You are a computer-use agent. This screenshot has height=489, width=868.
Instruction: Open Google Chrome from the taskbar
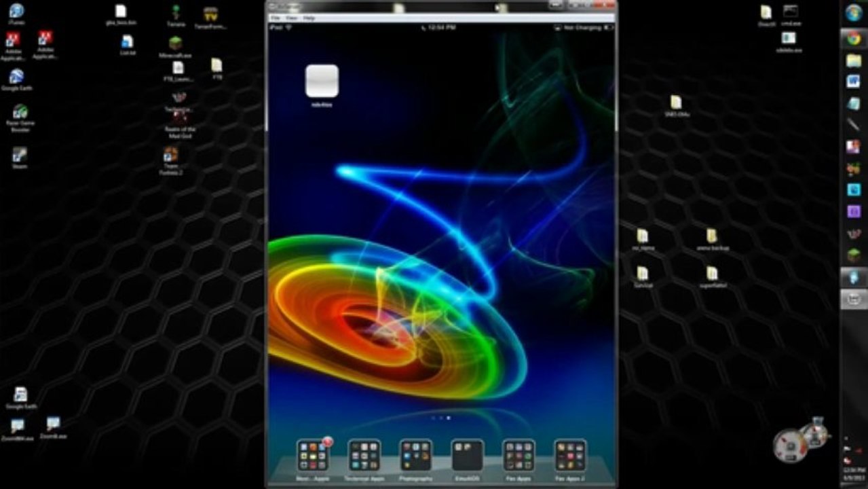click(x=854, y=39)
